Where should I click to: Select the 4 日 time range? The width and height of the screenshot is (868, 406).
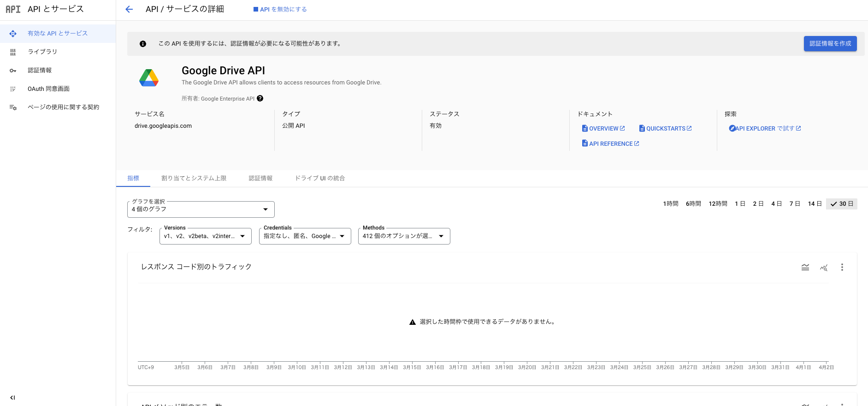pyautogui.click(x=777, y=203)
